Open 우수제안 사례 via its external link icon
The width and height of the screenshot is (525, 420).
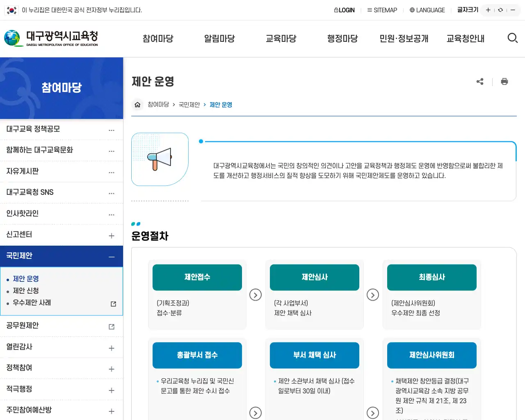tap(112, 304)
